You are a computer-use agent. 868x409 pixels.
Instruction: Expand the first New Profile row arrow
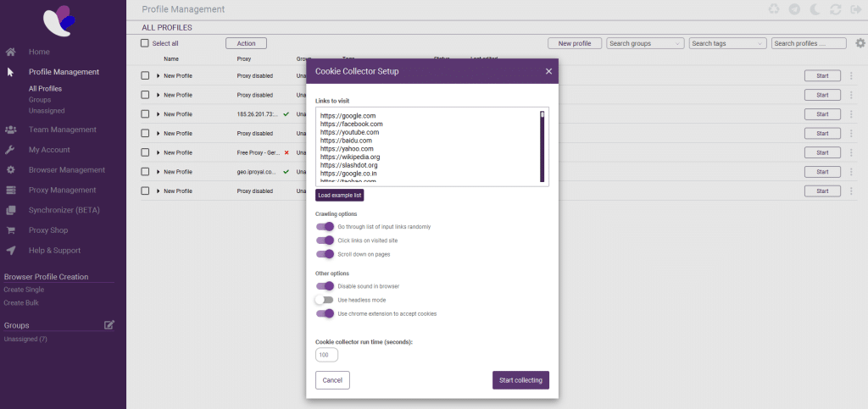pos(158,75)
